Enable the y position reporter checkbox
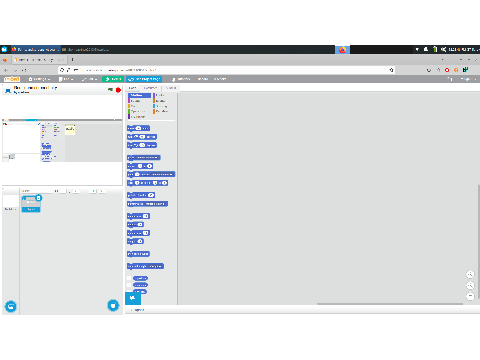The height and width of the screenshot is (360, 480). 129,285
